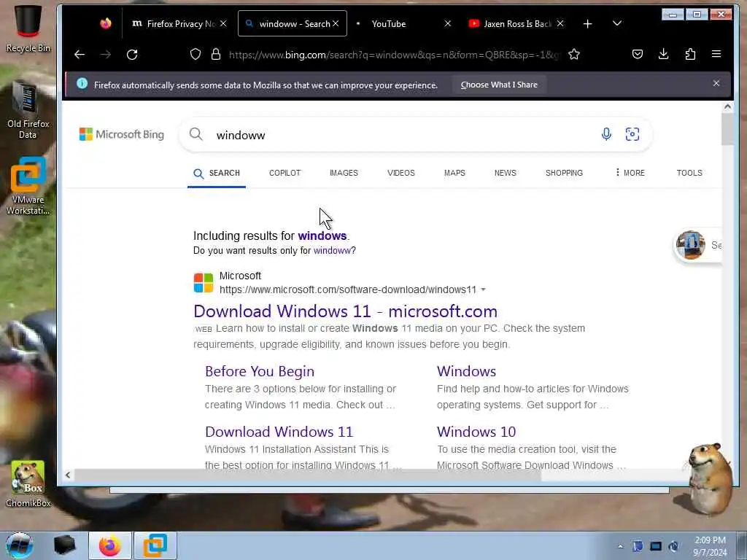747x560 pixels.
Task: Close the Firefox Privacy Notice tab
Action: click(x=223, y=23)
